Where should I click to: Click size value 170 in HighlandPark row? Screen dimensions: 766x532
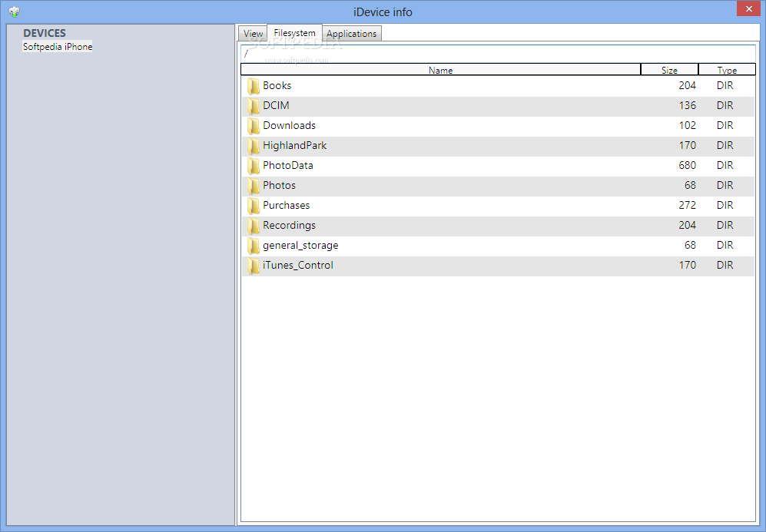(x=687, y=145)
